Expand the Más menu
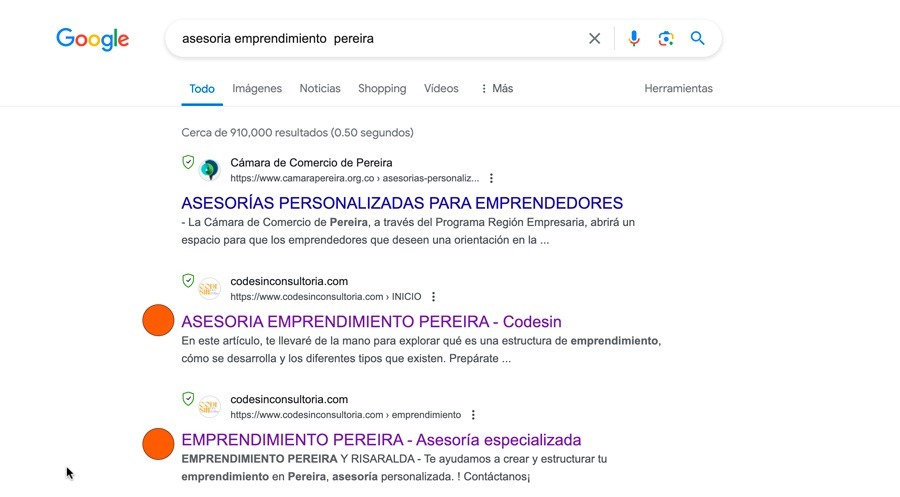Viewport: 900px width, 497px height. pos(497,88)
